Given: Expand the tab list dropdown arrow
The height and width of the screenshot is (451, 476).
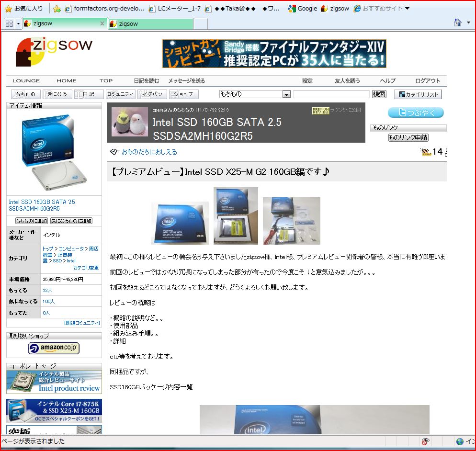Looking at the screenshot, I should [x=18, y=23].
